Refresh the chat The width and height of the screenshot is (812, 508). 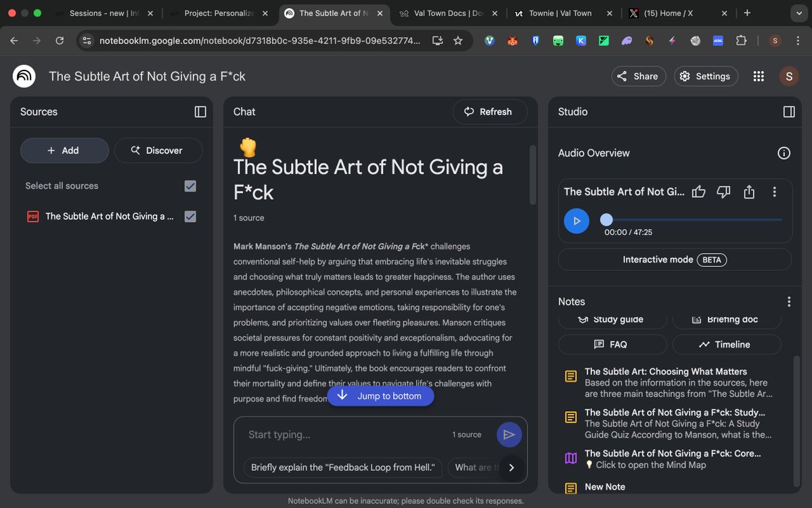point(490,112)
